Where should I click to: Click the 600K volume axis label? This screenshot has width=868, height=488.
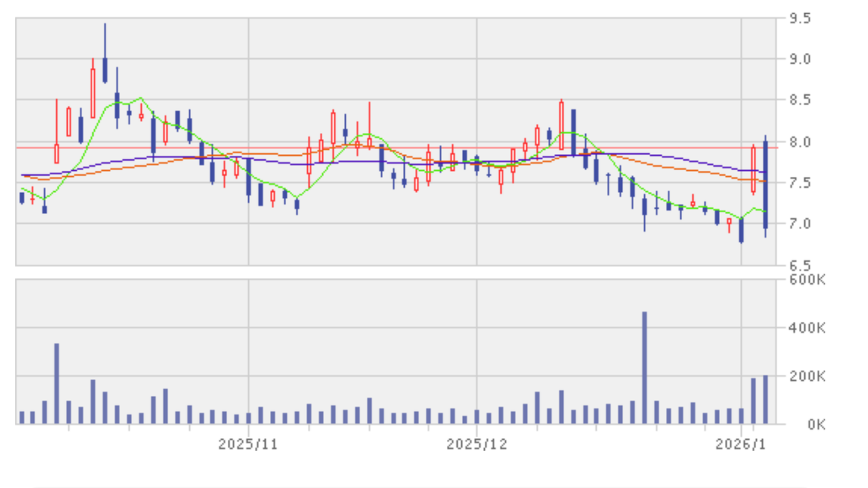(806, 279)
